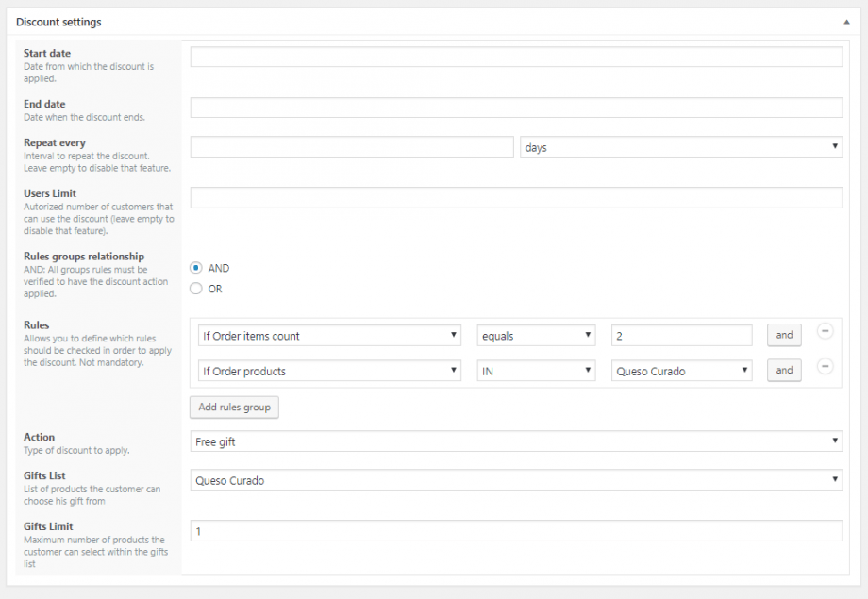The image size is (868, 599).
Task: Open the Queso Curado rule value dropdown
Action: point(681,371)
